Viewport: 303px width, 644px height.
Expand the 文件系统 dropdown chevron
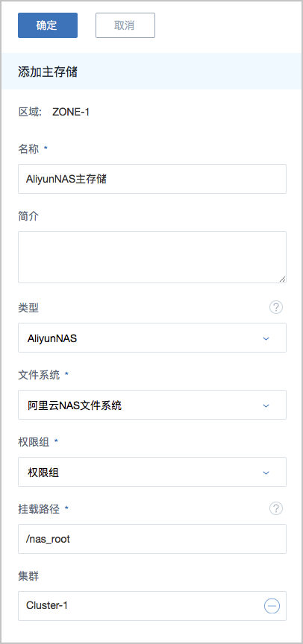coord(266,405)
